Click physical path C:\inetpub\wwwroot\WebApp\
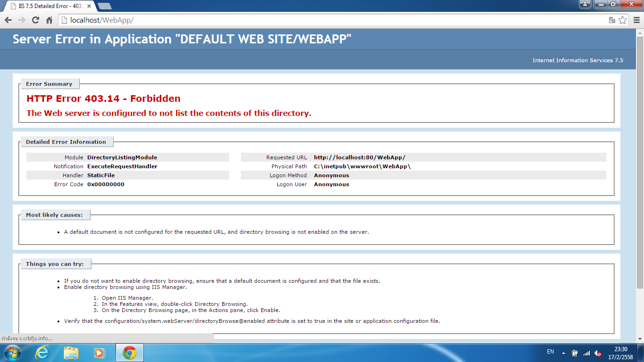Image resolution: width=644 pixels, height=362 pixels. pos(363,166)
